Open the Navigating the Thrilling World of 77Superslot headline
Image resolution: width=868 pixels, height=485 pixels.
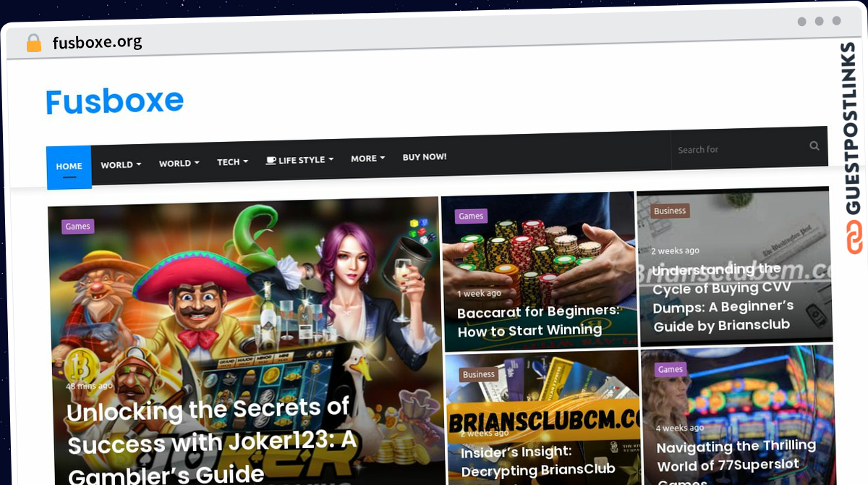click(736, 460)
